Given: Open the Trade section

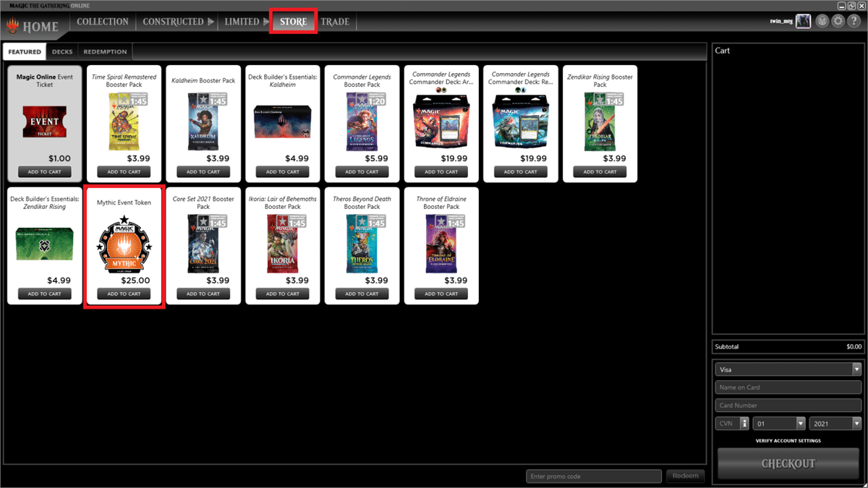Looking at the screenshot, I should [335, 22].
